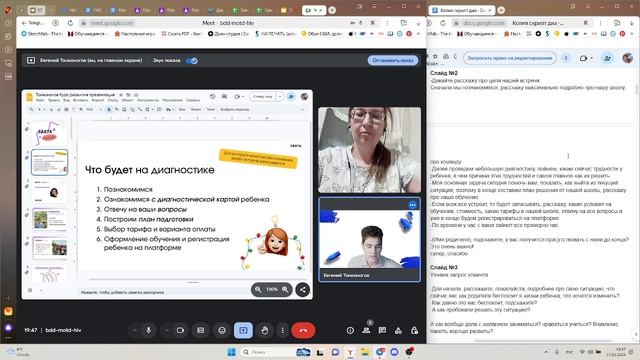
Task: Open comments icon in shared Slides header
Action: coord(224,97)
